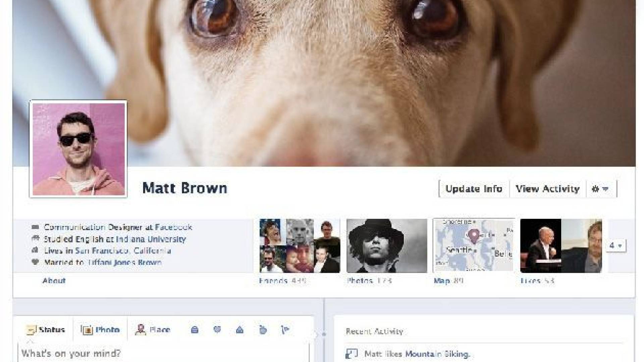Click the Mountain Biking activity icon
The height and width of the screenshot is (362, 644).
[351, 354]
